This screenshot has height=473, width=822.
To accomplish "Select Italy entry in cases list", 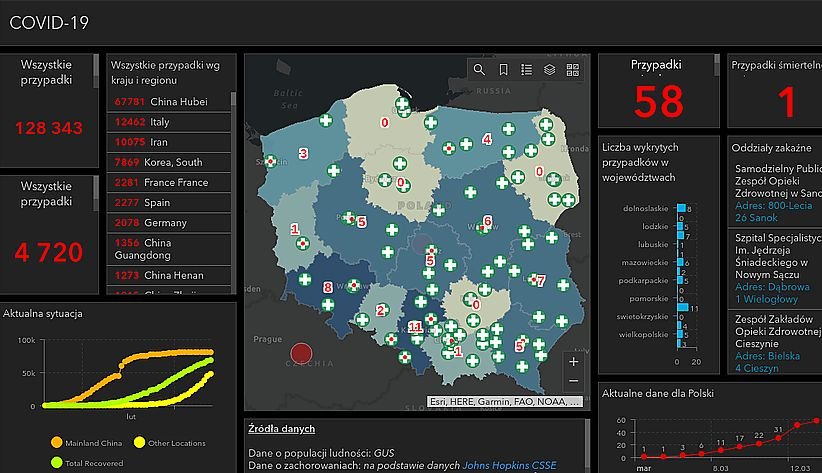I will point(168,122).
